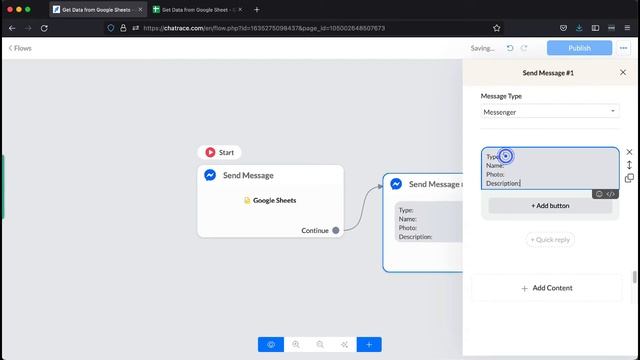Select the Google Sheets action in first node
This screenshot has height=360, width=640.
click(x=270, y=200)
